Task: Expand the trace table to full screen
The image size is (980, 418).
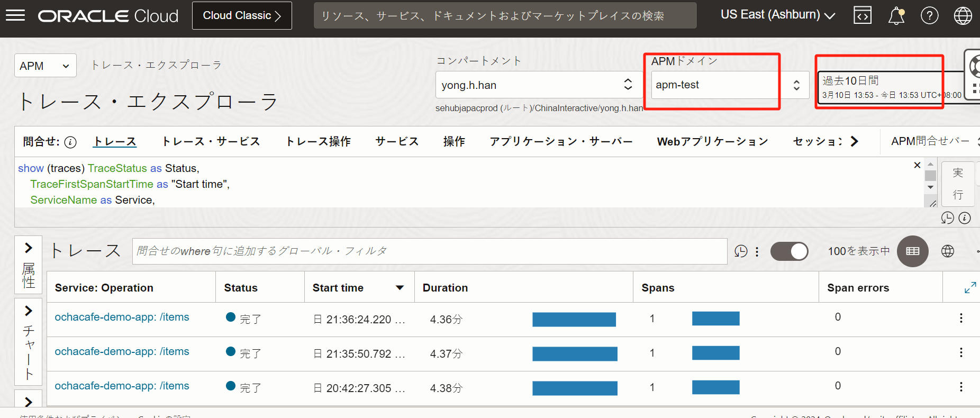Action: tap(970, 288)
